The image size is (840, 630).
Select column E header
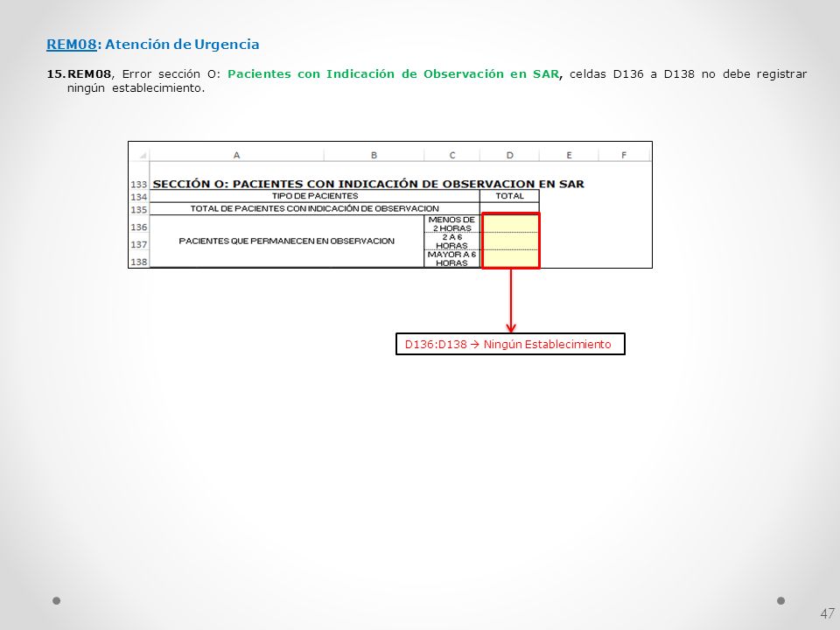point(569,156)
